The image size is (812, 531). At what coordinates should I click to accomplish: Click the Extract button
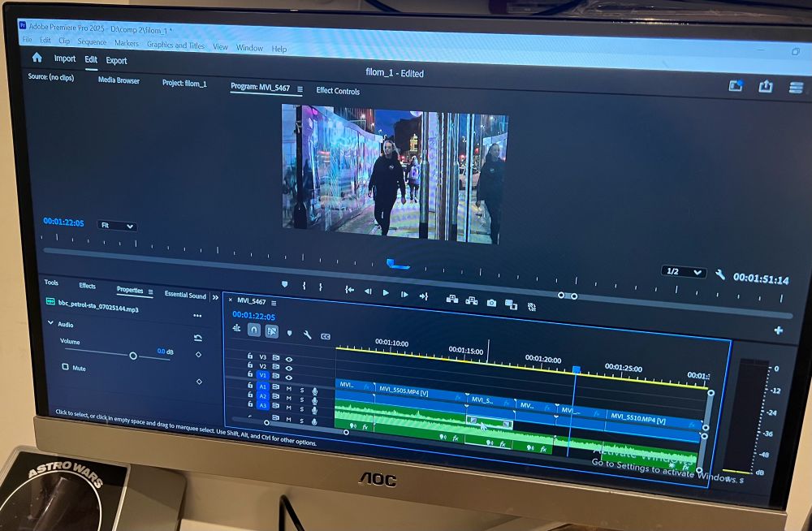471,300
